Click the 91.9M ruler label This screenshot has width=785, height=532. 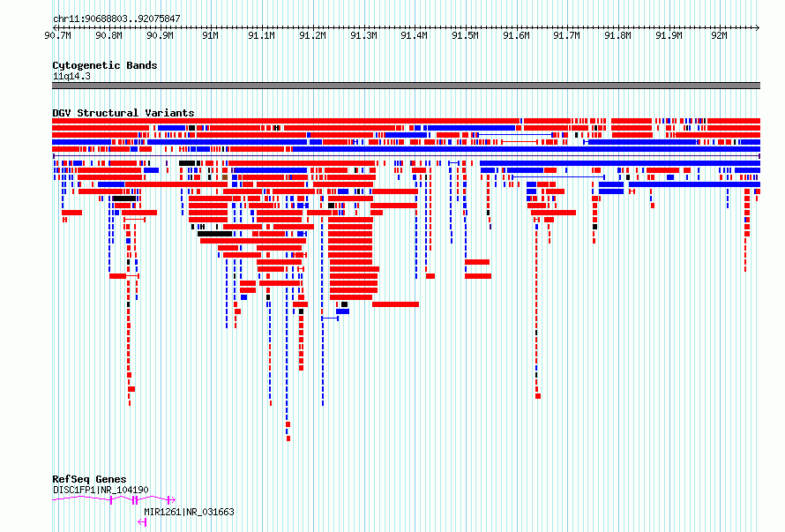tap(669, 35)
